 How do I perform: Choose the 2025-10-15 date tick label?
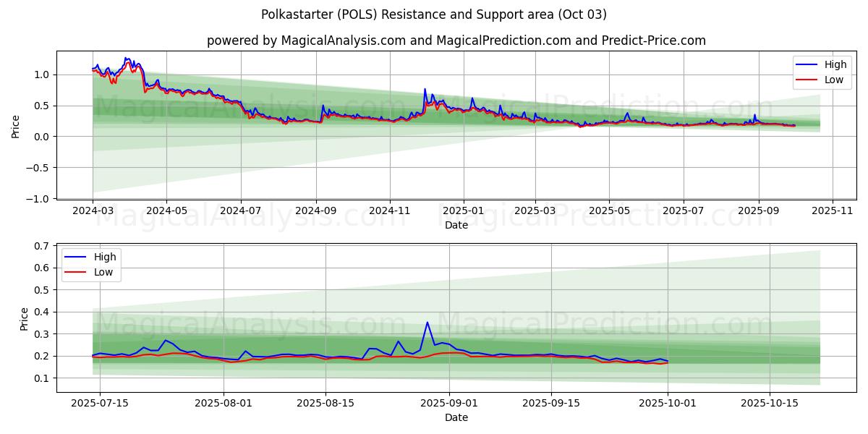click(x=770, y=404)
